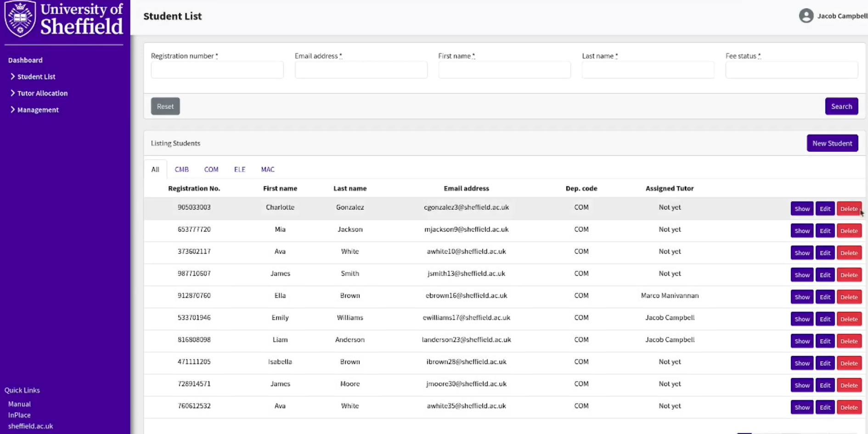
Task: Switch to the ELE tab
Action: point(240,169)
